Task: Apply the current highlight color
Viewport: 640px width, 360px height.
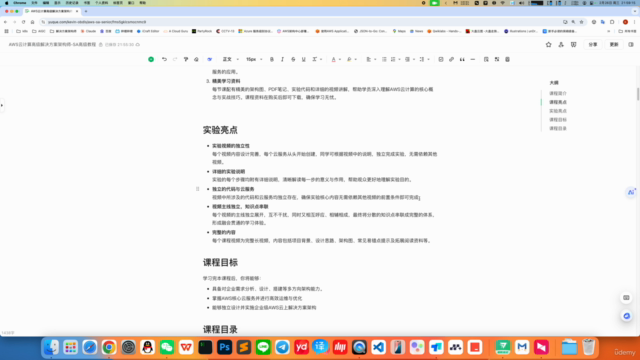Action: 349,59
